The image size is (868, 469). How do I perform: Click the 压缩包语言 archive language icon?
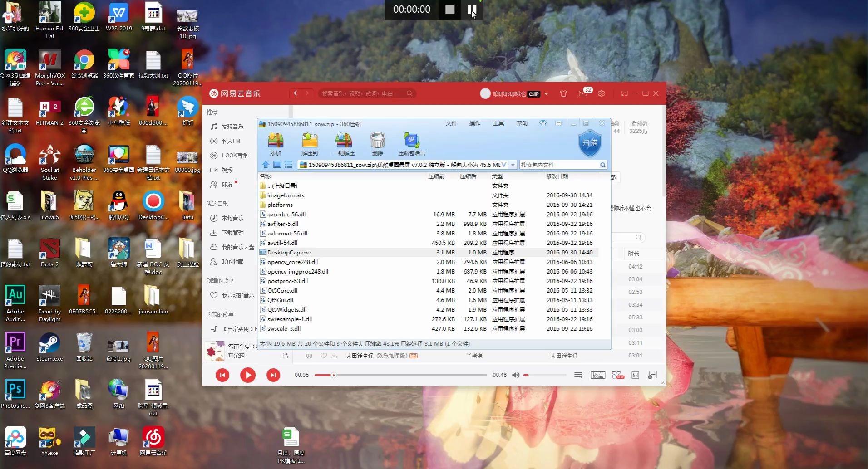point(411,144)
